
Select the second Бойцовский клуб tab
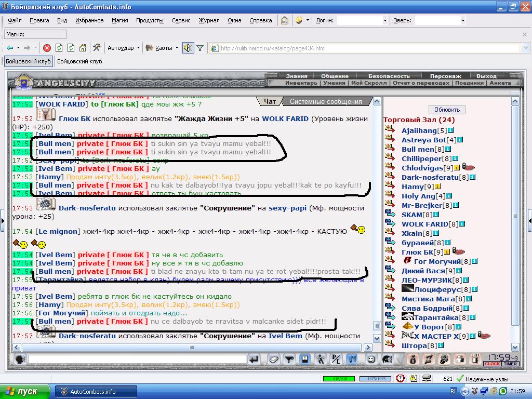[79, 61]
